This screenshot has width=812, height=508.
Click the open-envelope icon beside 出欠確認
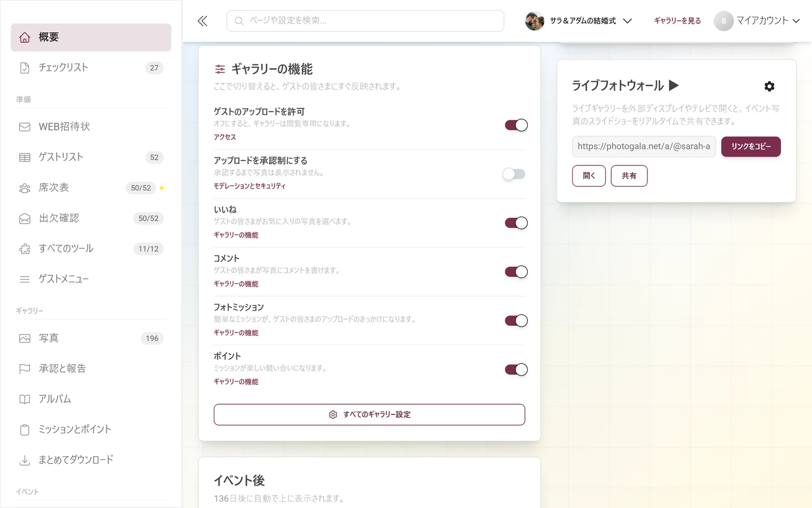pyautogui.click(x=25, y=218)
